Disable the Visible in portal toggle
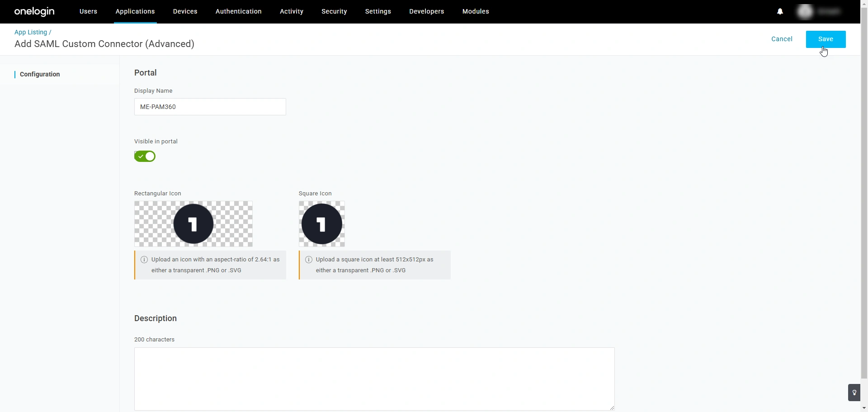The width and height of the screenshot is (868, 412). [144, 156]
